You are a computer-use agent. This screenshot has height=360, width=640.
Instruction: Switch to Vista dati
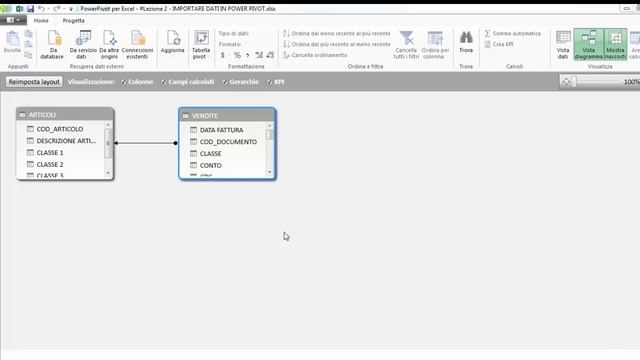563,45
